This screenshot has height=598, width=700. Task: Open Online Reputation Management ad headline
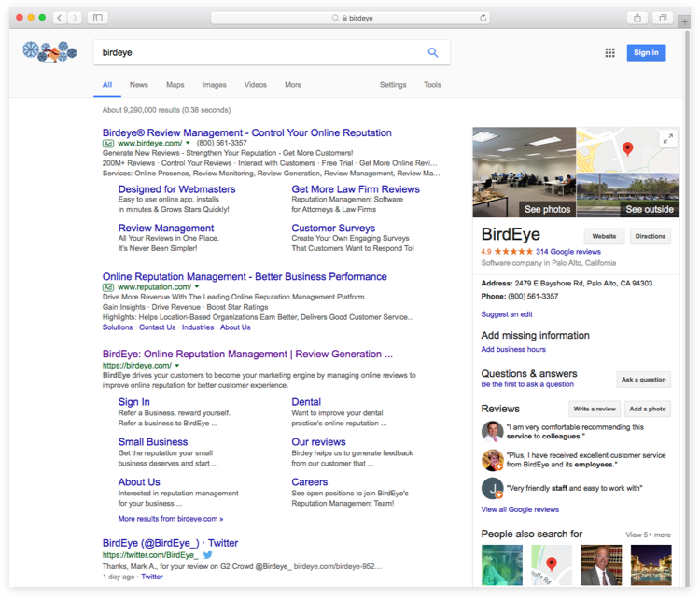pyautogui.click(x=245, y=277)
